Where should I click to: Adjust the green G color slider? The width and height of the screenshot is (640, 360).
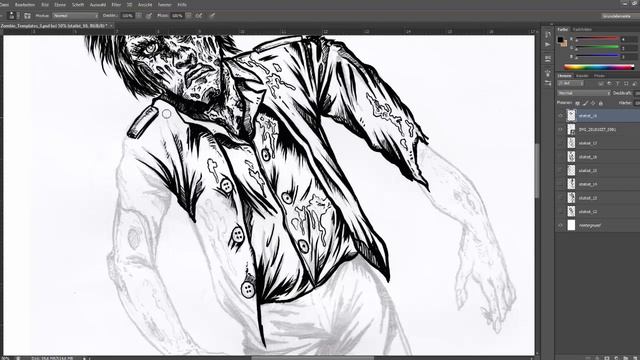click(597, 48)
